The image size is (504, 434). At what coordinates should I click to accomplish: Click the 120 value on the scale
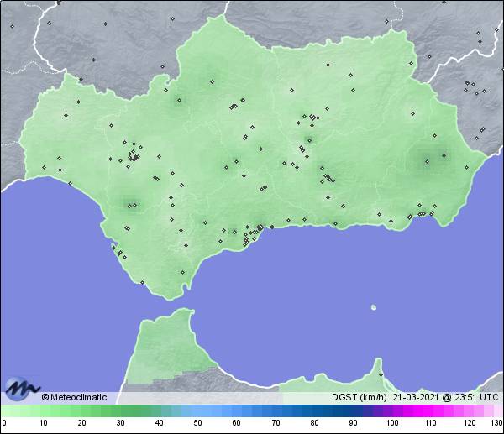coord(470,422)
